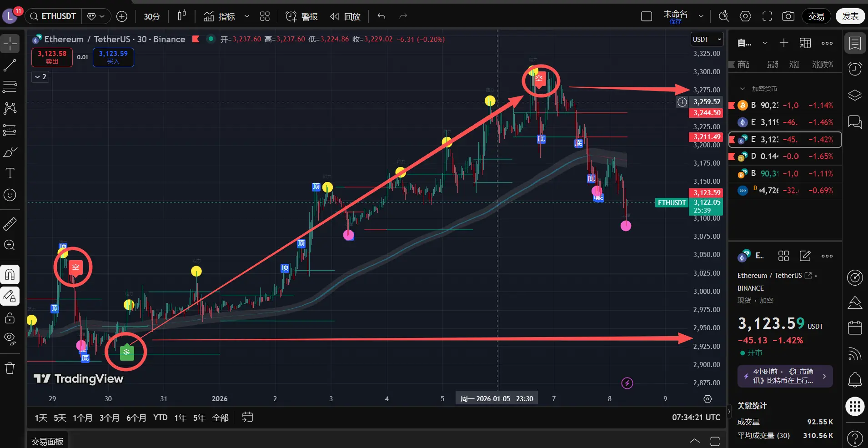
Task: Toggle fullscreen mode
Action: click(767, 16)
